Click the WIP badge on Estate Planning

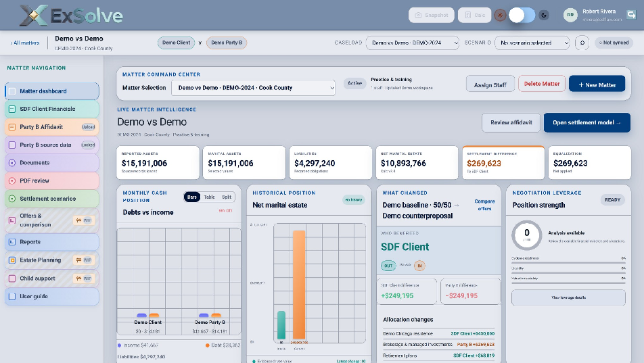84,260
